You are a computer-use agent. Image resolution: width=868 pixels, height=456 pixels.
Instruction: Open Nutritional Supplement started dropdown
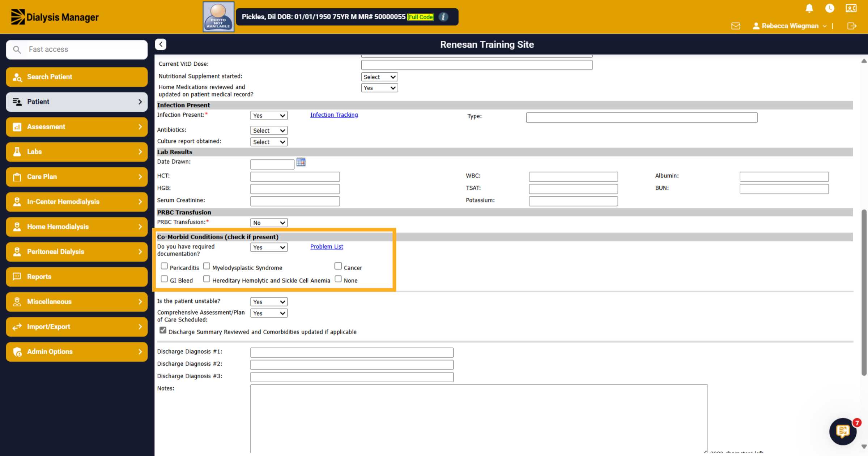379,77
